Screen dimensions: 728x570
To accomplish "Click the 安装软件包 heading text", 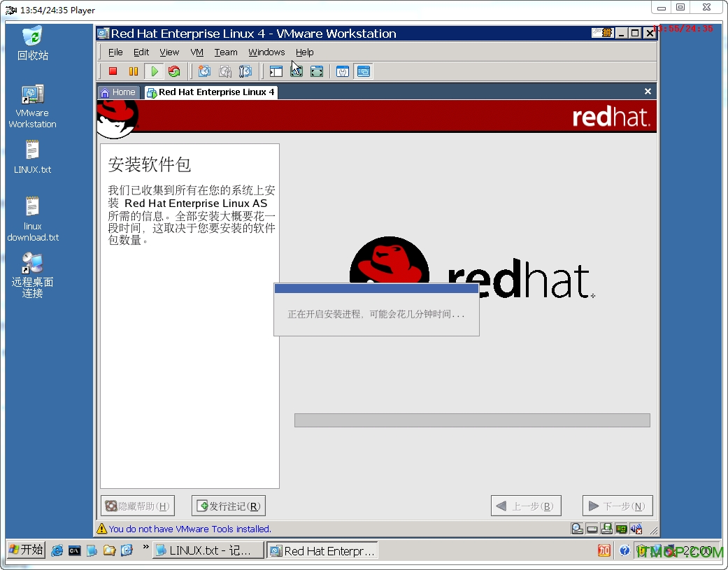I will click(150, 164).
